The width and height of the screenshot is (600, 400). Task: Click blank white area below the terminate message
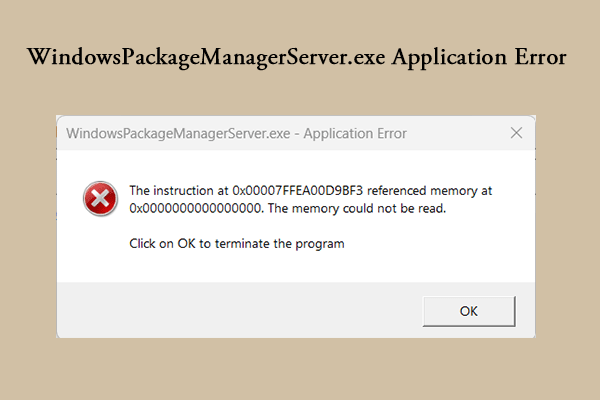pyautogui.click(x=295, y=268)
